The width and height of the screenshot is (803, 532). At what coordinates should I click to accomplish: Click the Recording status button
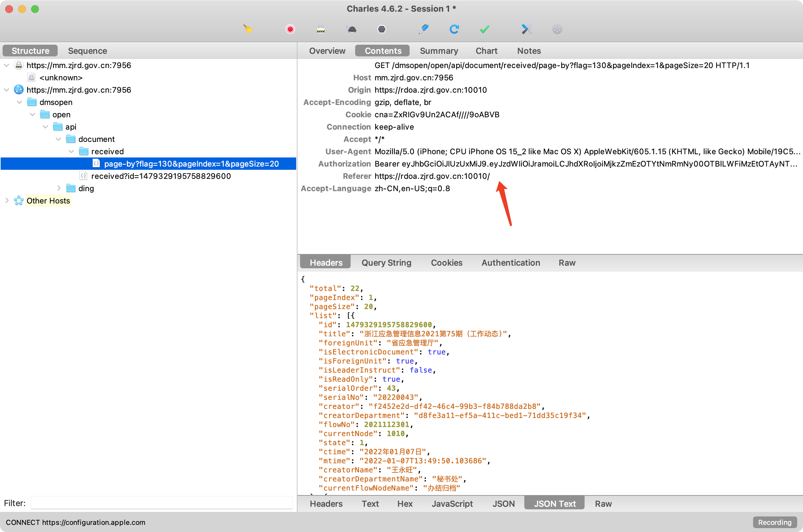[x=774, y=522]
